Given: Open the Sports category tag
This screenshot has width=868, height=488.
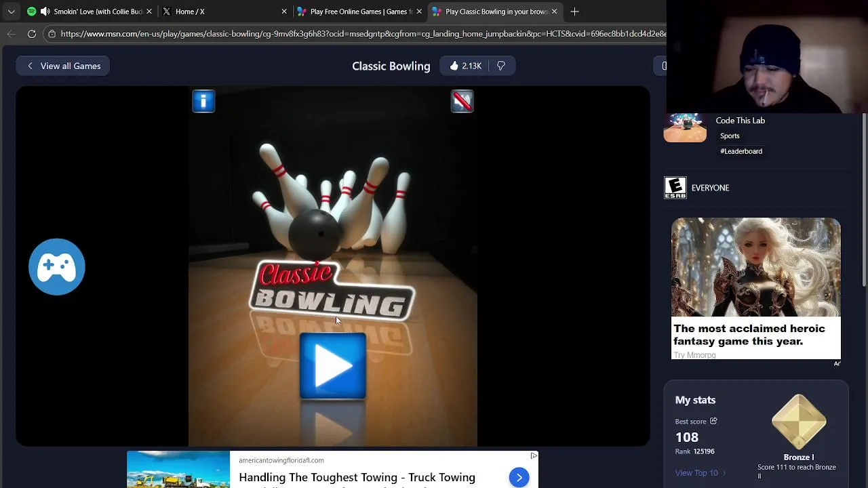Looking at the screenshot, I should pos(730,136).
